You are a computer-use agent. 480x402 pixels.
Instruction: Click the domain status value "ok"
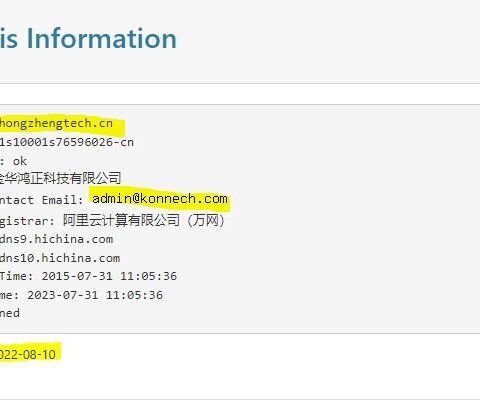[x=20, y=161]
